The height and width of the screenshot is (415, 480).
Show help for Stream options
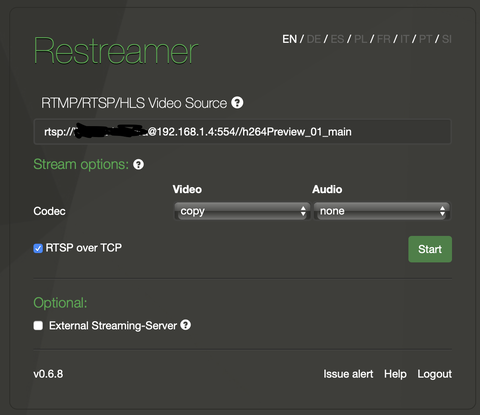click(138, 164)
